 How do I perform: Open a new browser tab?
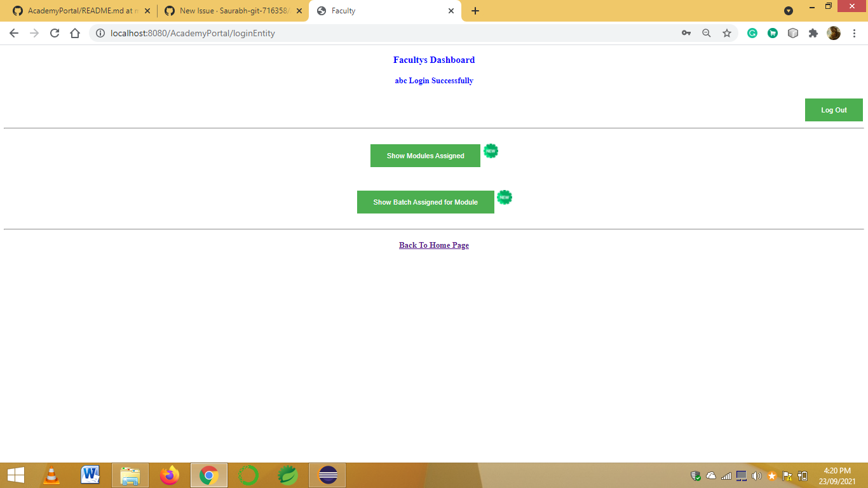click(475, 11)
